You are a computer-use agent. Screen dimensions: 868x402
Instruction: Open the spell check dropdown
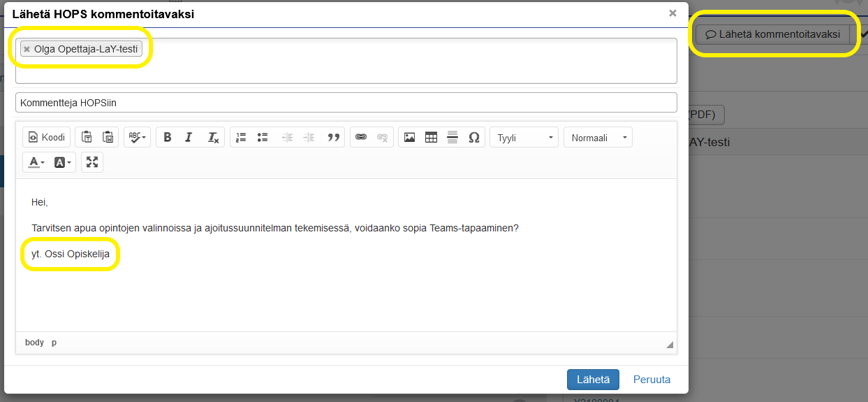click(138, 137)
